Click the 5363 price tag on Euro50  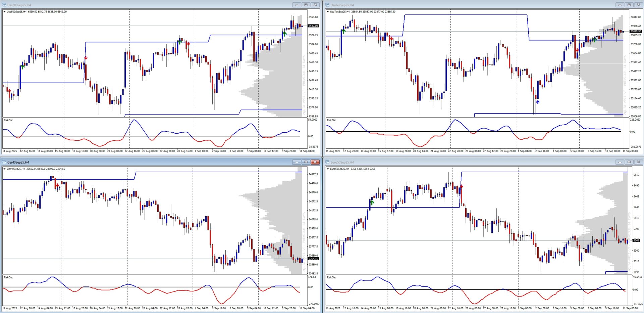pyautogui.click(x=636, y=240)
